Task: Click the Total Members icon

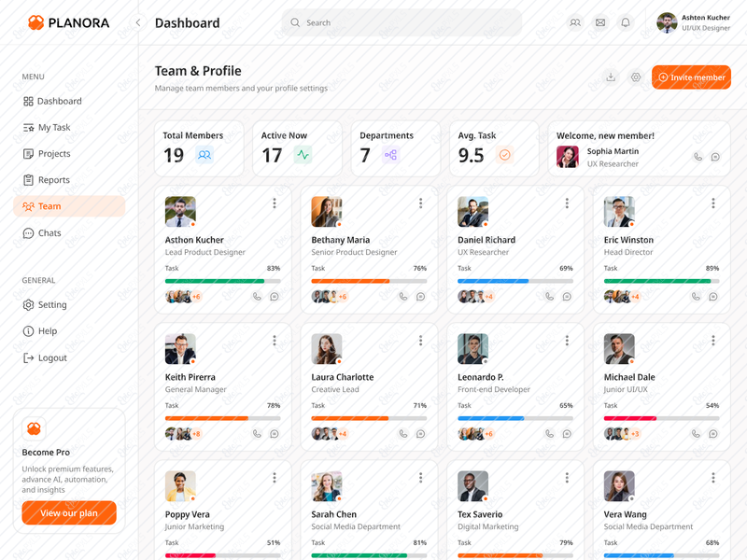Action: click(204, 155)
